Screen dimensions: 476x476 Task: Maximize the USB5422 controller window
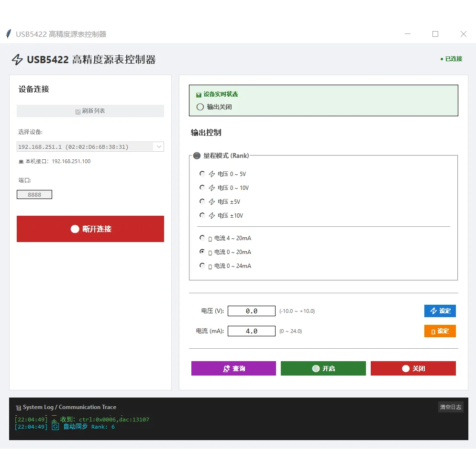[x=435, y=34]
